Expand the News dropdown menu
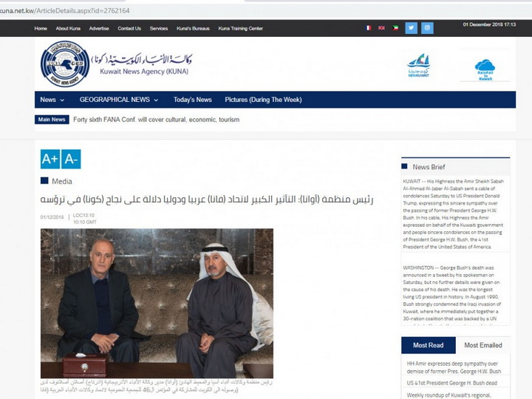The width and height of the screenshot is (532, 399). tap(52, 100)
